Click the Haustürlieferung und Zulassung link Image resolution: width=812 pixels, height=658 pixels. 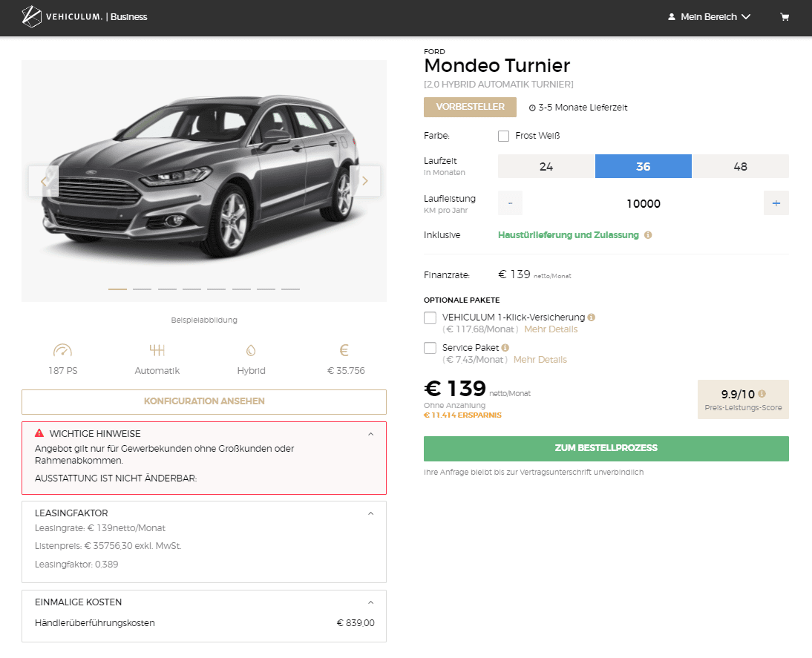(x=568, y=235)
